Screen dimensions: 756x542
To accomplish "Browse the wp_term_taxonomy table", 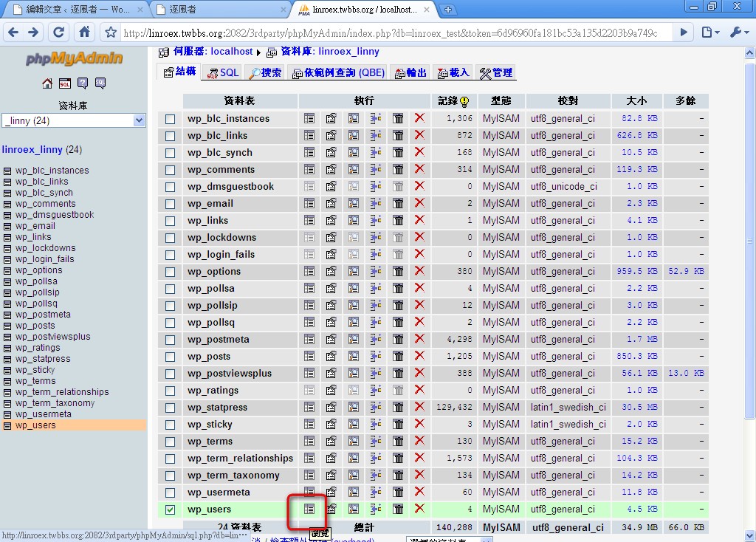I will tap(309, 475).
